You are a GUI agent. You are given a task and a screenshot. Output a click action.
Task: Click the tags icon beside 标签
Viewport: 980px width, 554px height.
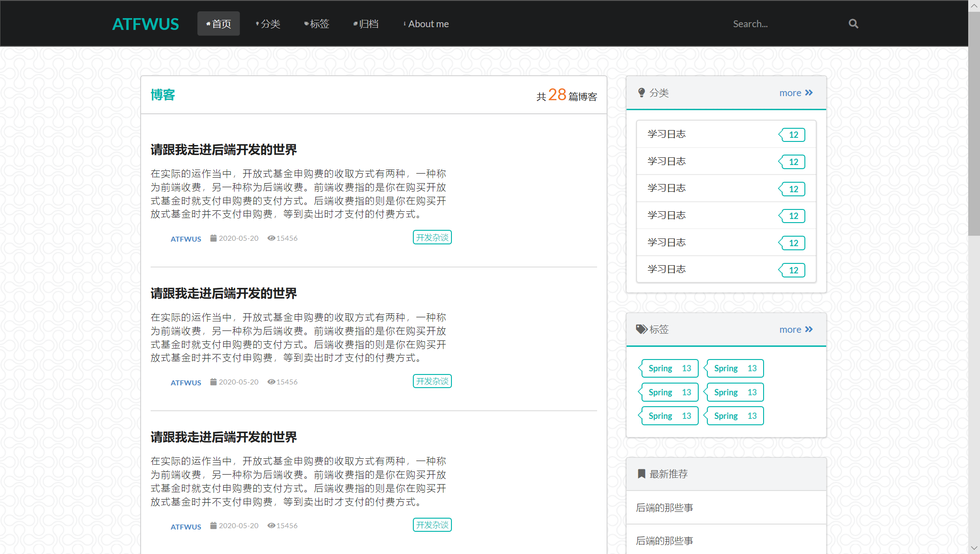[x=642, y=330]
